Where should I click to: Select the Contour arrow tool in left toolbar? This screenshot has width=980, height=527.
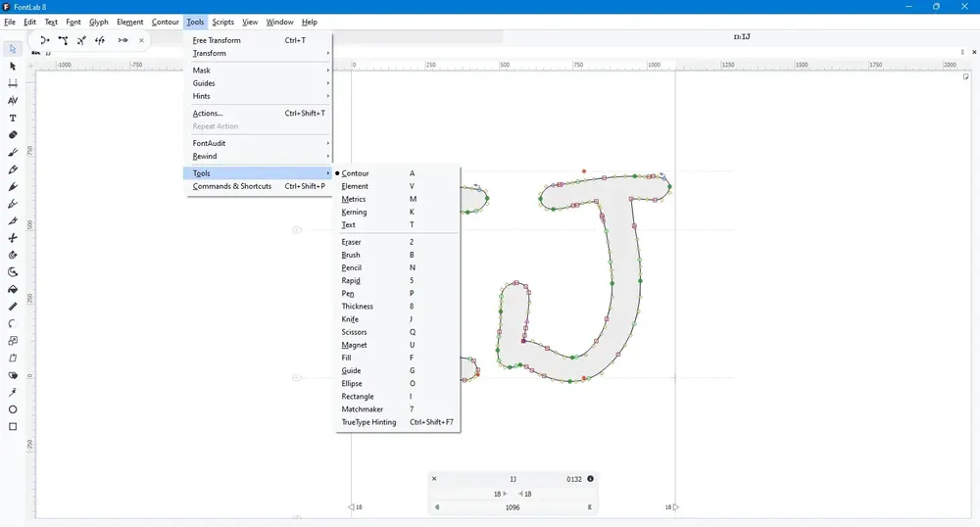point(13,49)
